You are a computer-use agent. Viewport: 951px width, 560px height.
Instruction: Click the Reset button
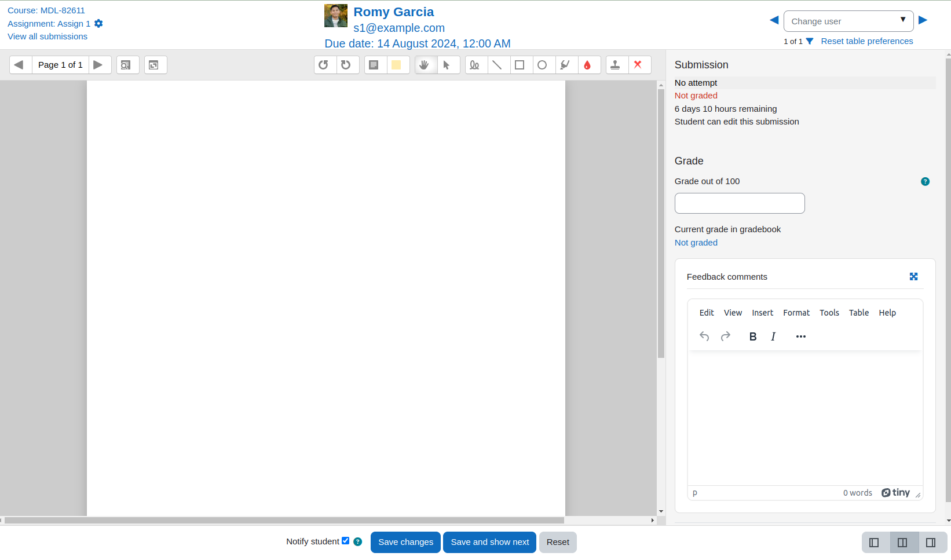[558, 542]
